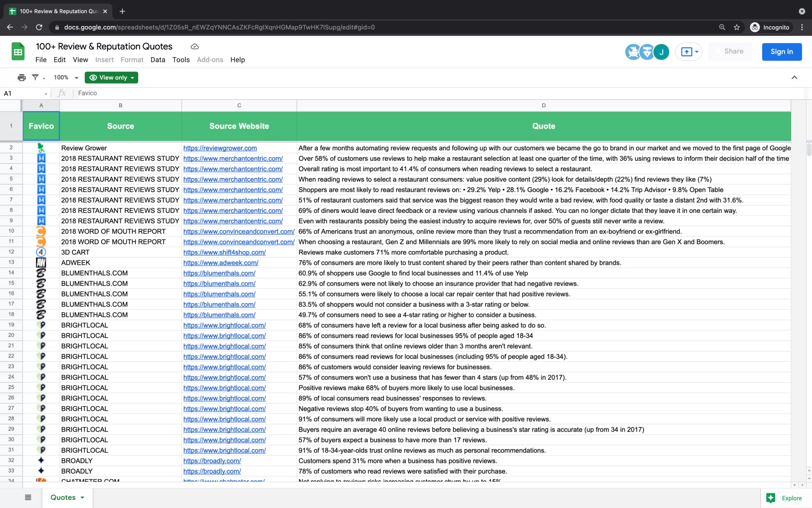Click the cloud document status icon

tap(195, 47)
